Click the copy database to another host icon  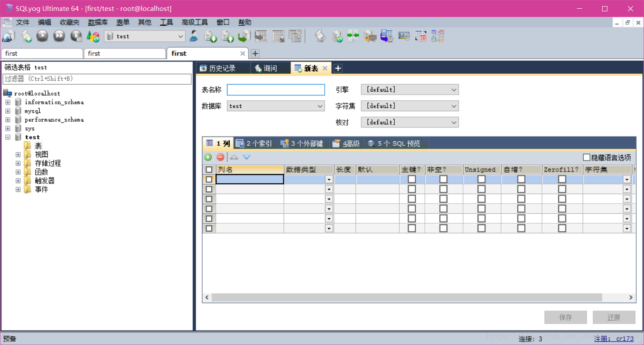244,36
